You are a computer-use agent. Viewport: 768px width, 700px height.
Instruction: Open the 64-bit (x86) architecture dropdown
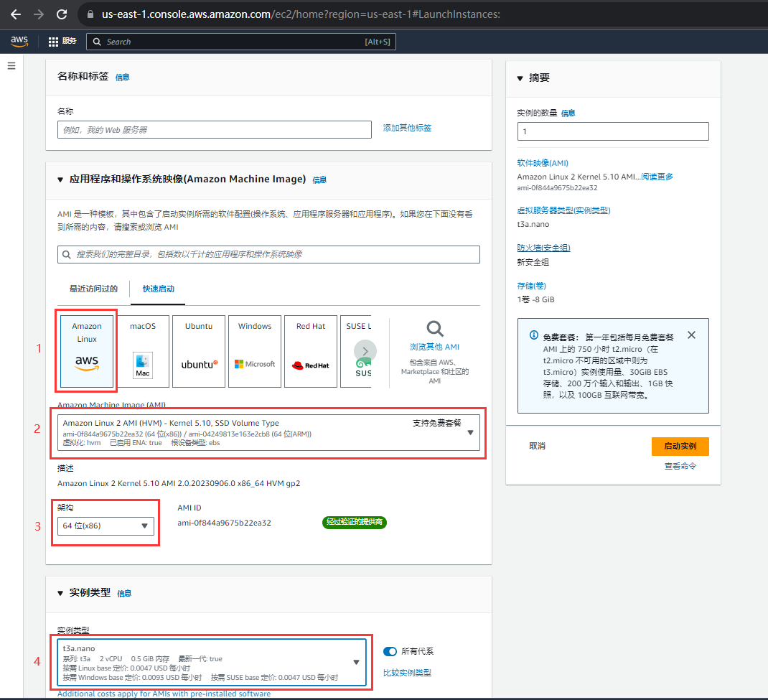106,526
